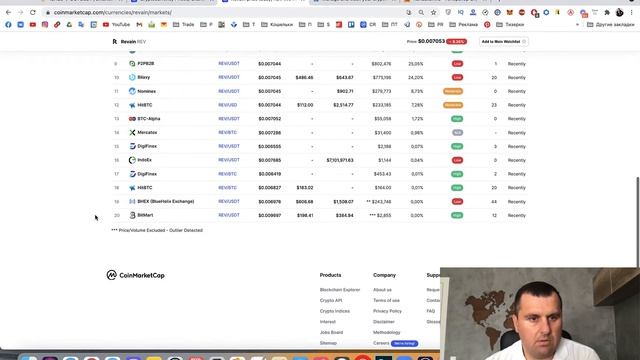Open the Careers footer link
The image size is (640, 360).
pyautogui.click(x=381, y=343)
